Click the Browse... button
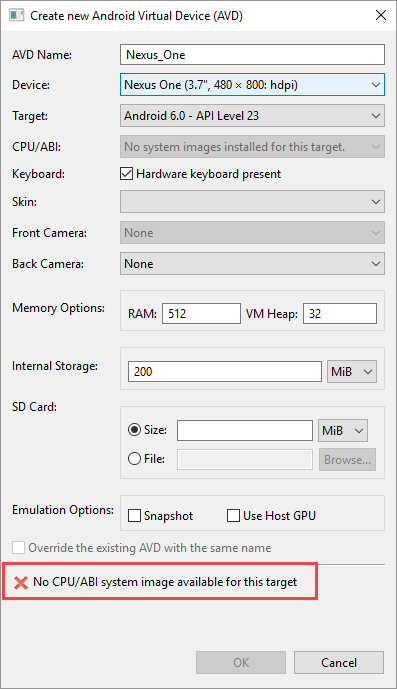 [347, 460]
